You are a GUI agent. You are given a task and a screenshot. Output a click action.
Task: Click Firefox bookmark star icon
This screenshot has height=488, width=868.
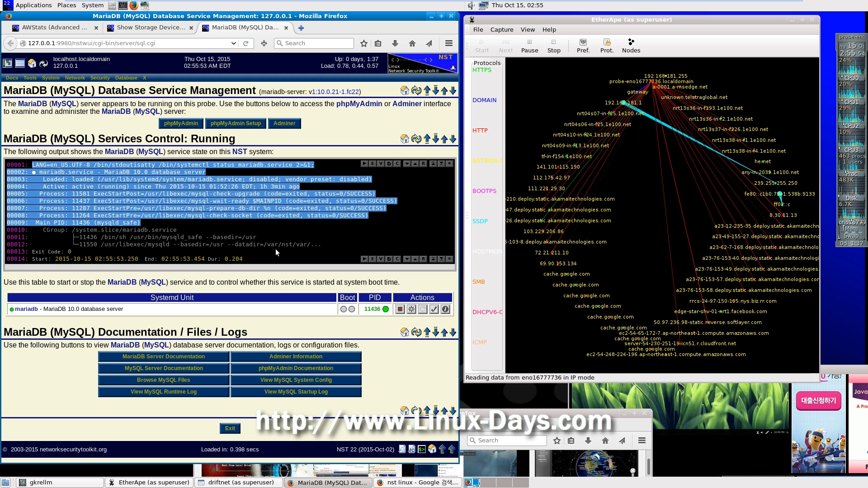pos(364,43)
